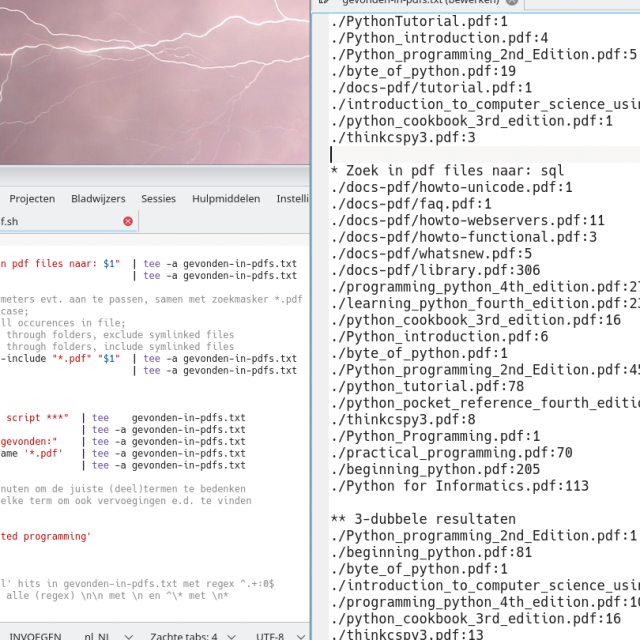Click line ./docs-pdf/howto-functional.pdf:3
The image size is (640, 640).
(464, 237)
